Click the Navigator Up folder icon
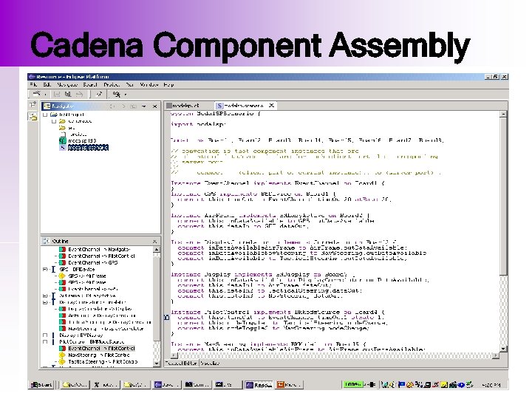 pyautogui.click(x=133, y=106)
